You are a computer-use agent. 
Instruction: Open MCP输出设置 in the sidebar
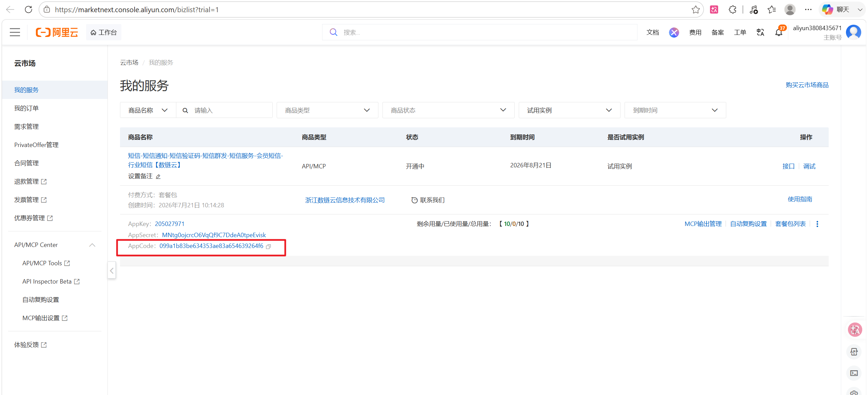(x=45, y=318)
